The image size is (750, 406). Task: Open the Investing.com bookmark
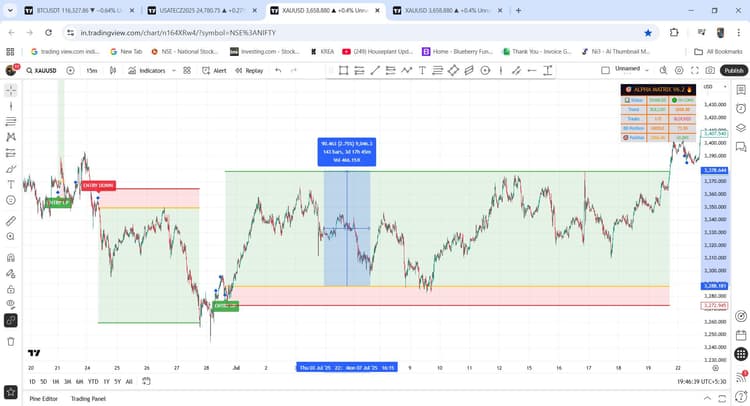tap(265, 51)
